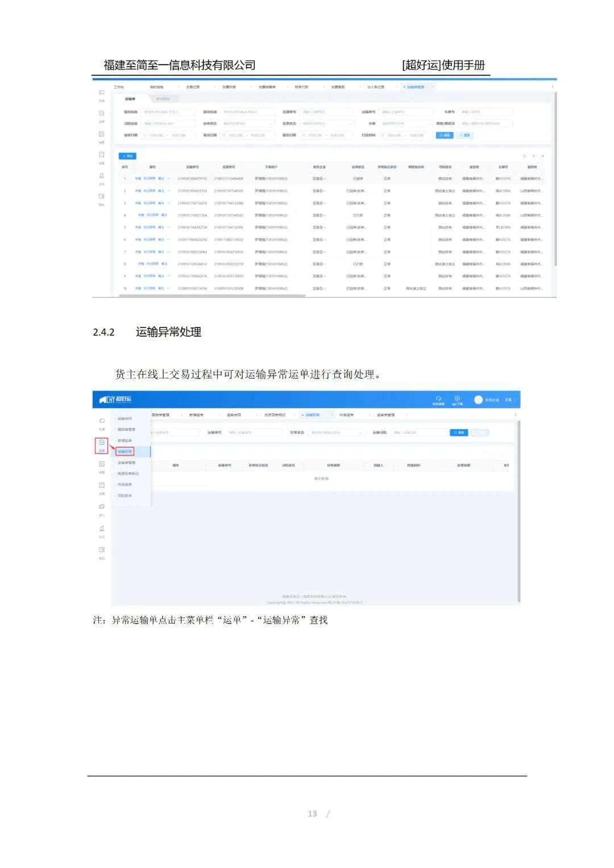Click the search icon above the upper table

pos(534,156)
